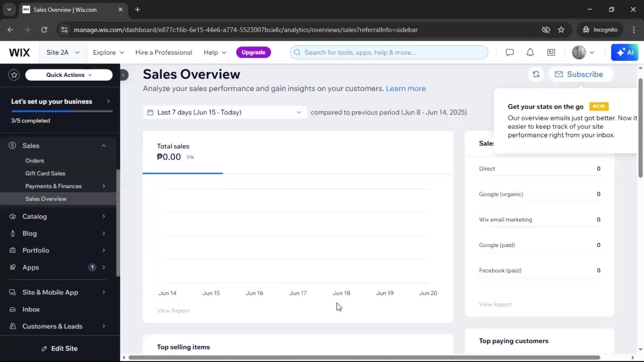The image size is (644, 362).
Task: Open View Report under Total sales chart
Action: 173,311
